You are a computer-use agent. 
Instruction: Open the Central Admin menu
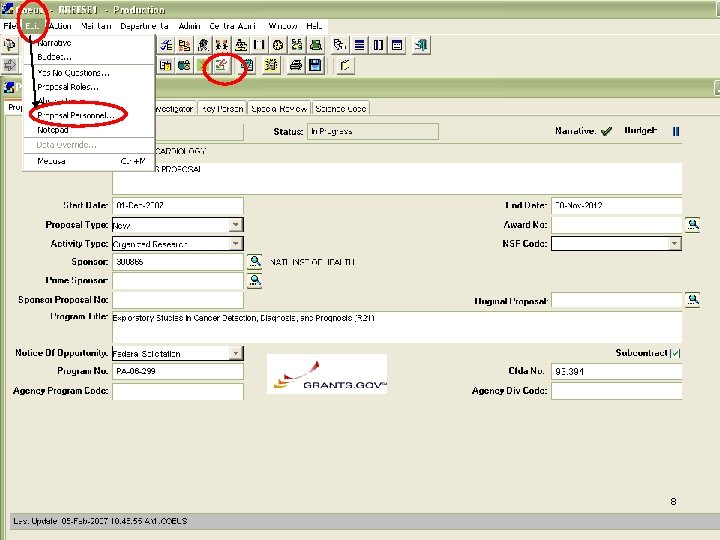(232, 26)
